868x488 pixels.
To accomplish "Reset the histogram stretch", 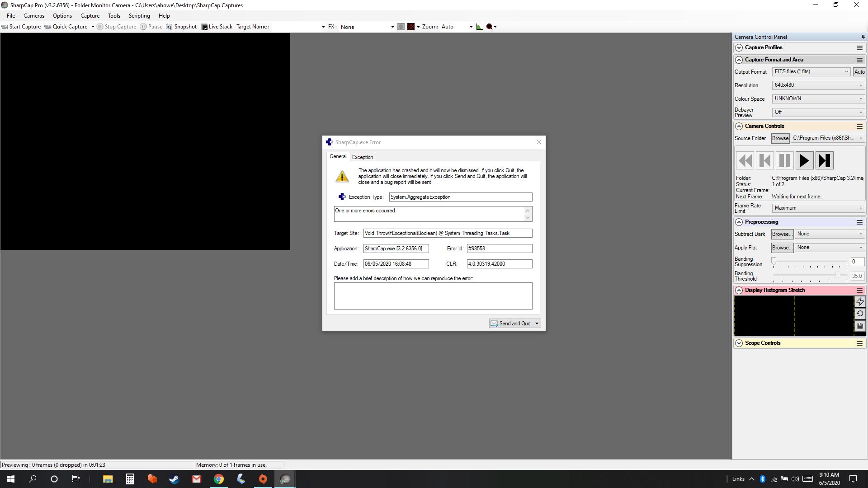I will (860, 314).
